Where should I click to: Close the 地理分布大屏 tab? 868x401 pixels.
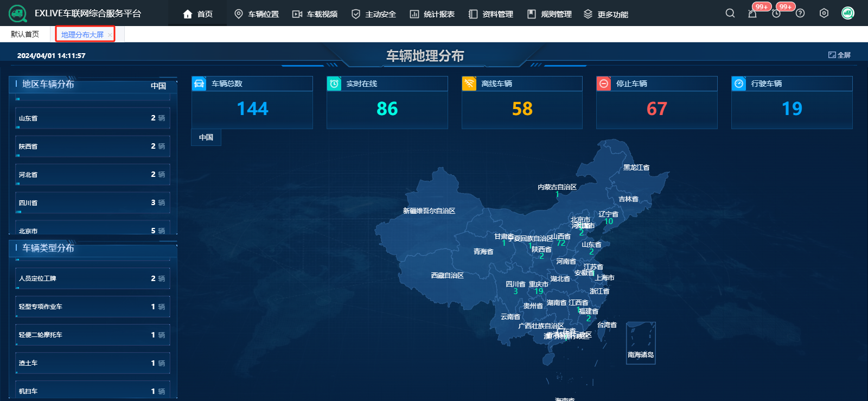(110, 35)
